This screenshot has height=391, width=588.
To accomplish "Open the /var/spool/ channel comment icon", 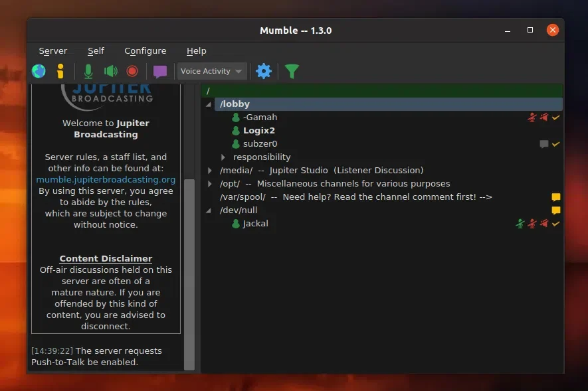I will [x=555, y=197].
